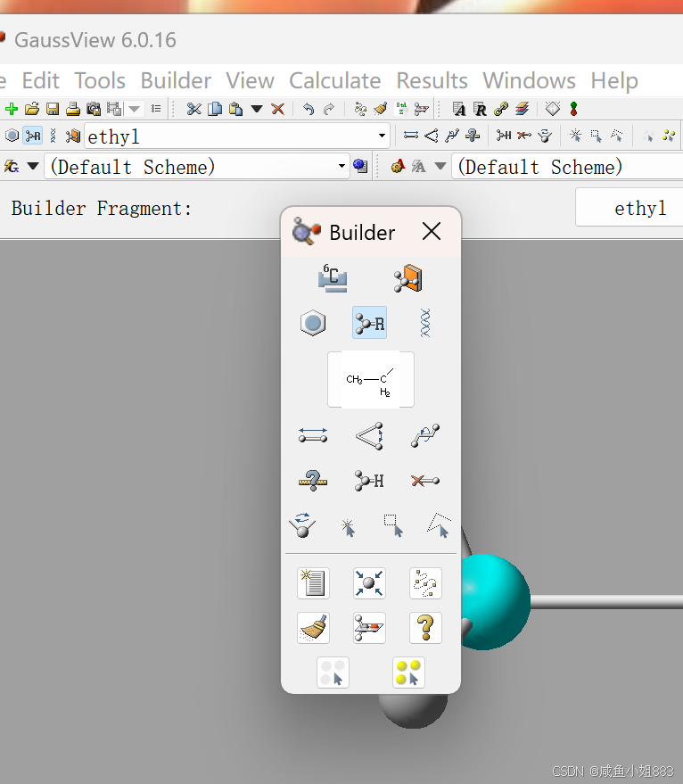Expand black arrow beside calculation scheme icon
This screenshot has height=784, width=683.
[x=33, y=166]
